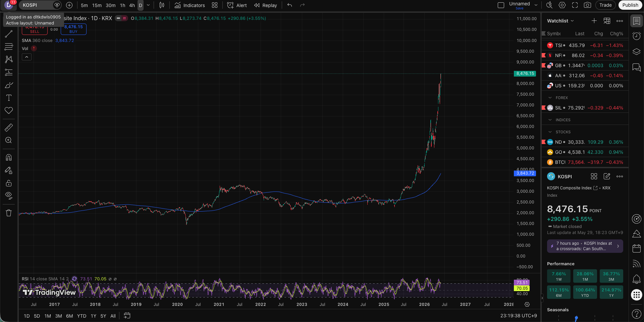Image resolution: width=644 pixels, height=322 pixels.
Task: Collapse the right sidebar panel arrow
Action: tap(542, 298)
